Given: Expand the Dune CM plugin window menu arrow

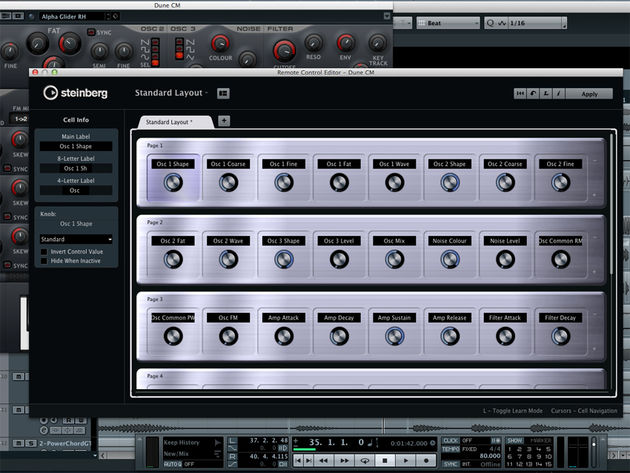Looking at the screenshot, I should (387, 16).
